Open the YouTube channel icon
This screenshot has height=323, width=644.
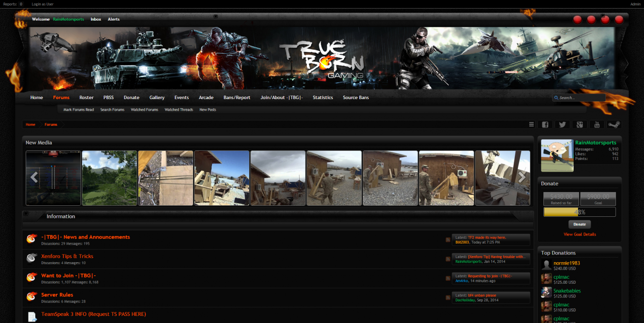tap(597, 125)
